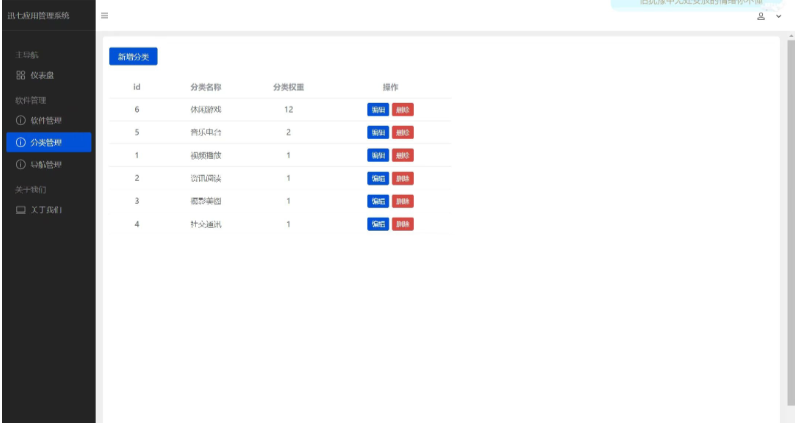Click the info icon beside 分类管理
This screenshot has width=795, height=423.
pyautogui.click(x=21, y=142)
